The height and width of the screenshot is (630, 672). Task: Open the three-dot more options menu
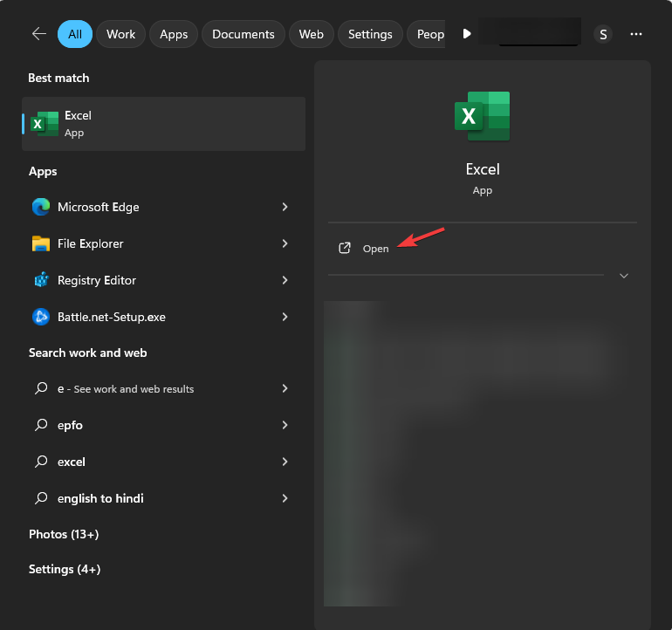click(x=636, y=34)
